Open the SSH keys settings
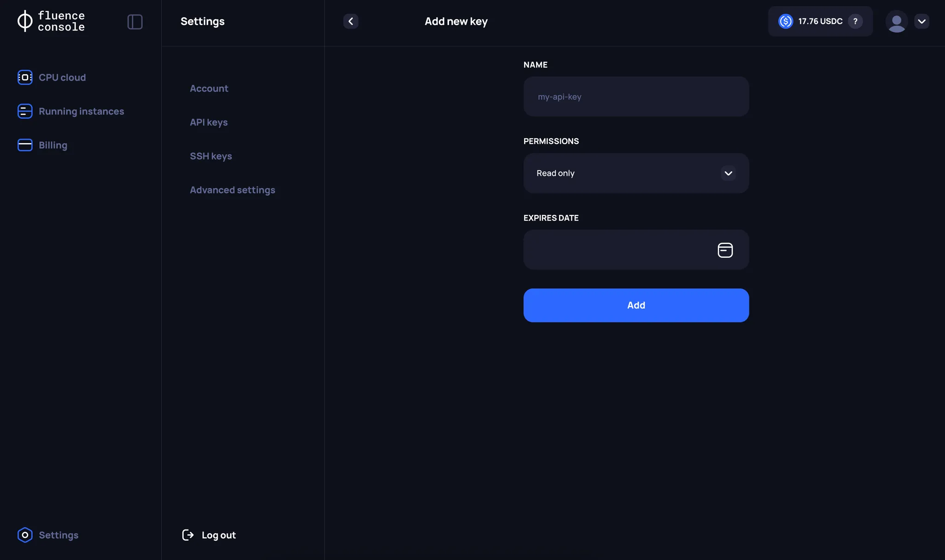Image resolution: width=945 pixels, height=560 pixels. pos(211,156)
